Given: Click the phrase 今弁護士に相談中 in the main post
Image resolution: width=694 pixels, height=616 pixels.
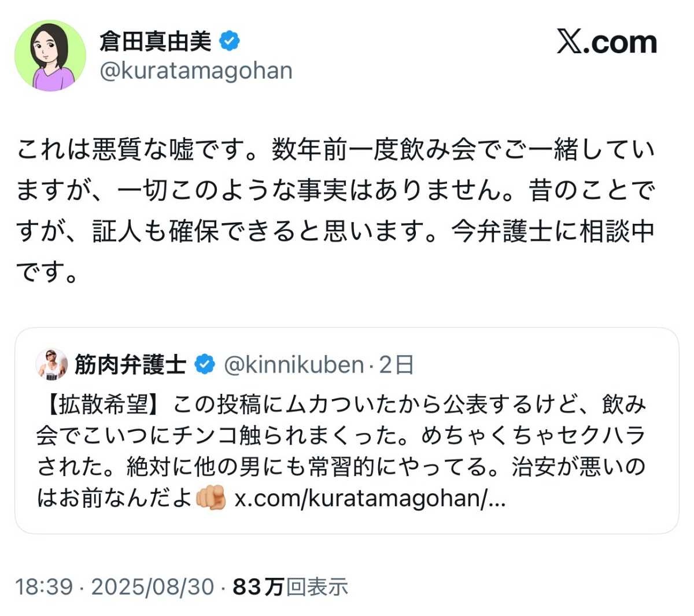Looking at the screenshot, I should click(552, 232).
